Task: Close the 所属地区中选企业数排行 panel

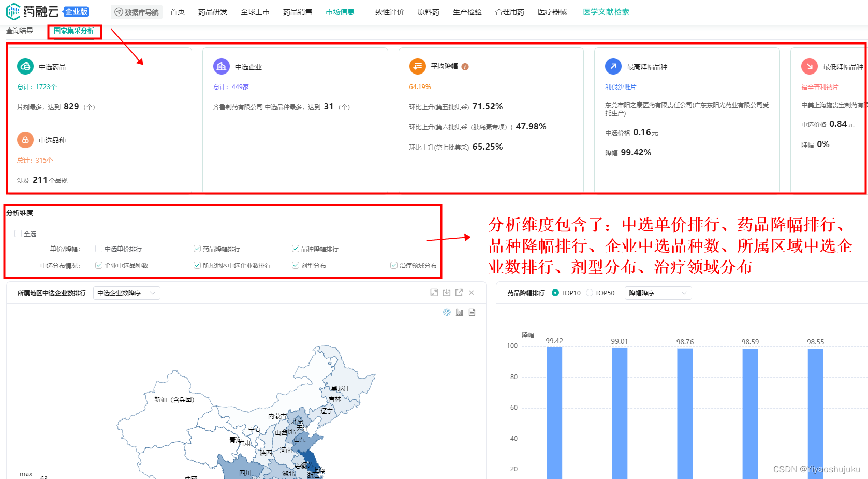Action: [472, 293]
